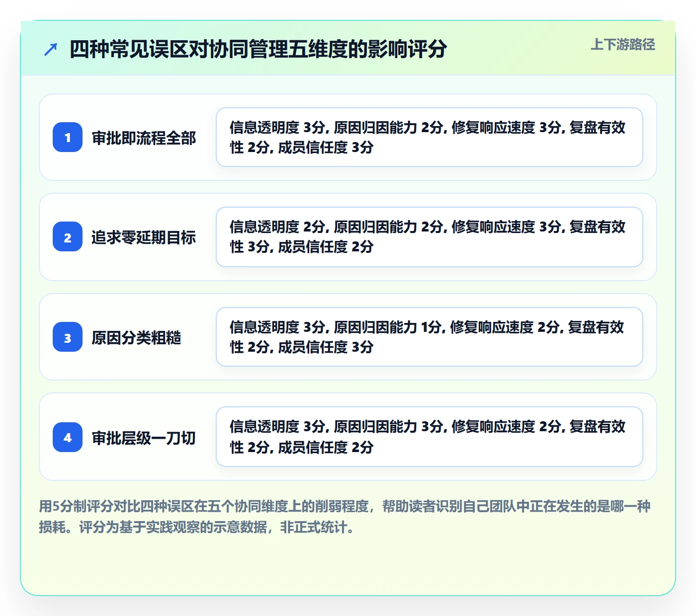Viewport: 696px width, 616px height.
Task: Click the 追求零延期目标 row label
Action: [x=144, y=237]
